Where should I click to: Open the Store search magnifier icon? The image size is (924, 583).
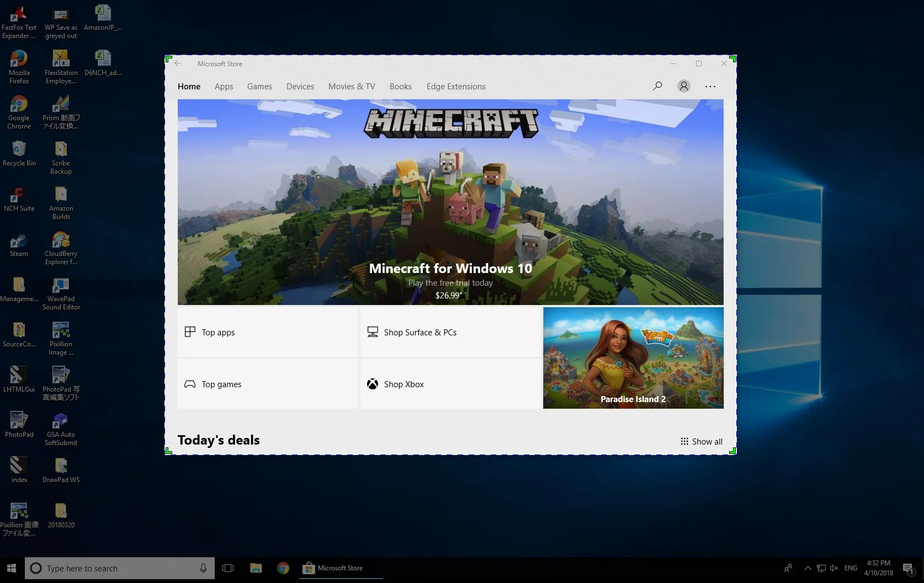tap(657, 86)
